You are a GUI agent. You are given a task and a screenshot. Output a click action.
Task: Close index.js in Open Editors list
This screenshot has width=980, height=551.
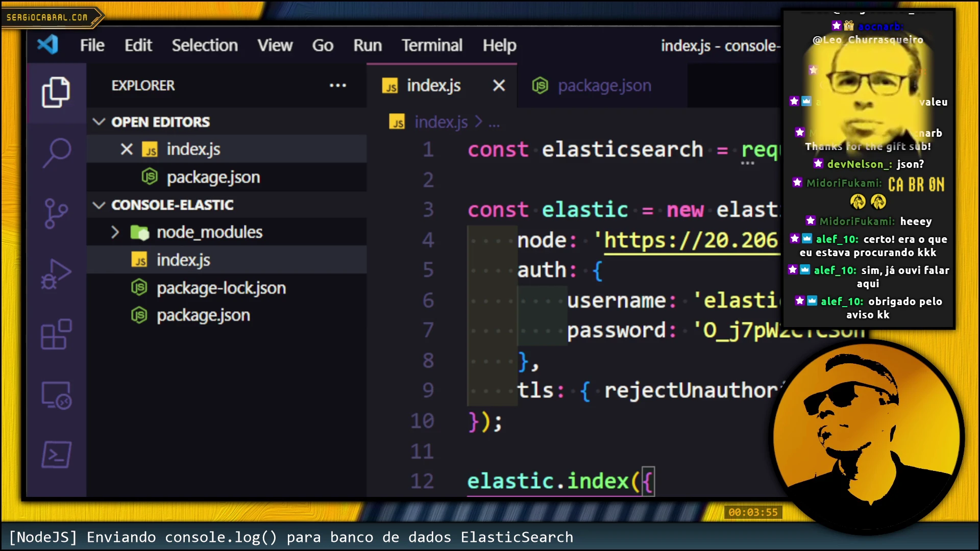(127, 149)
